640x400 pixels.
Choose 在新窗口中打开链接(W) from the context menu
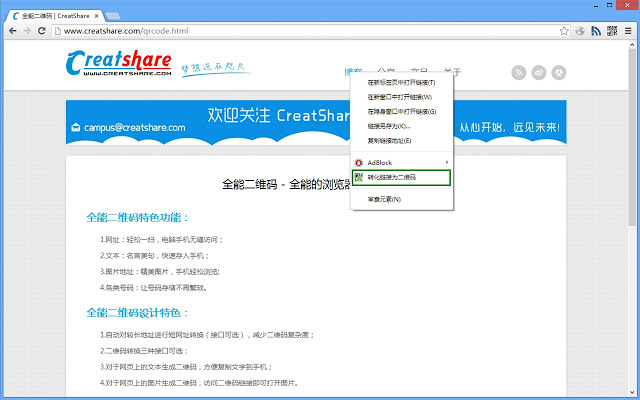coord(402,97)
